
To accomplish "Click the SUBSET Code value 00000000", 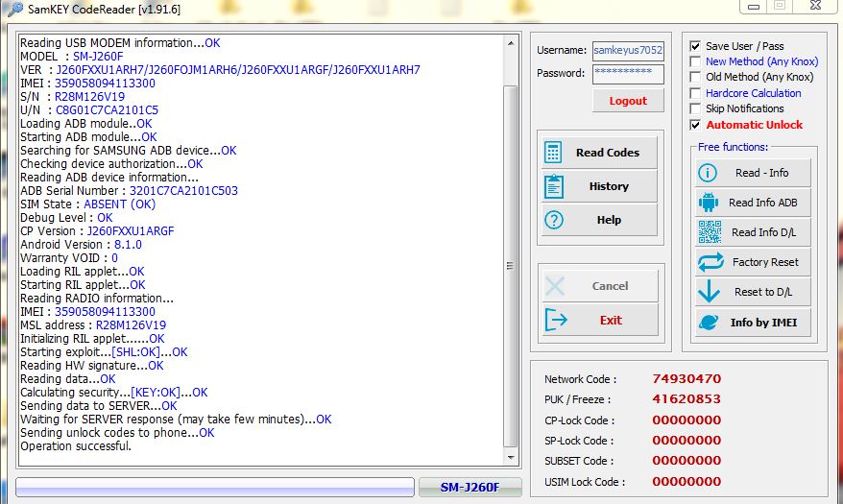I will [686, 461].
